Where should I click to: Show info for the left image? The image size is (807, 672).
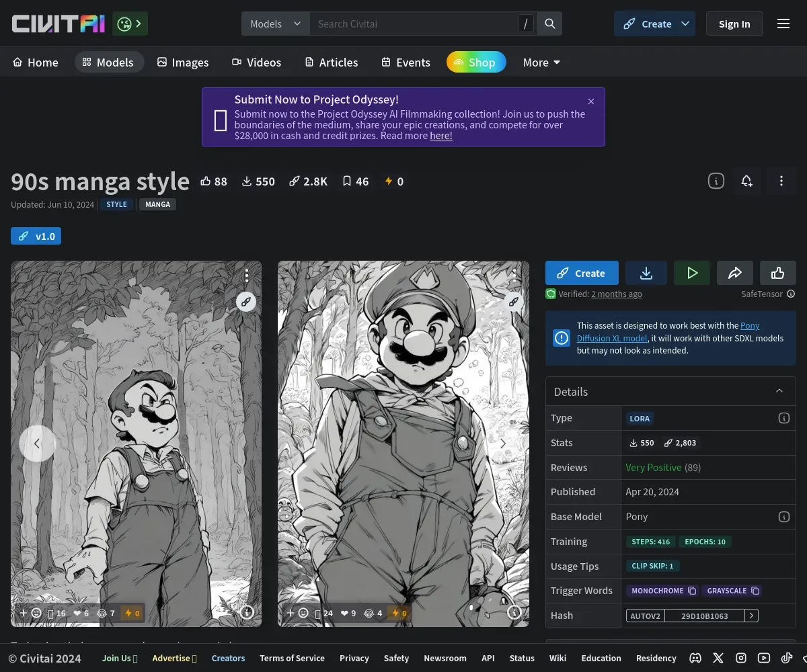247,612
